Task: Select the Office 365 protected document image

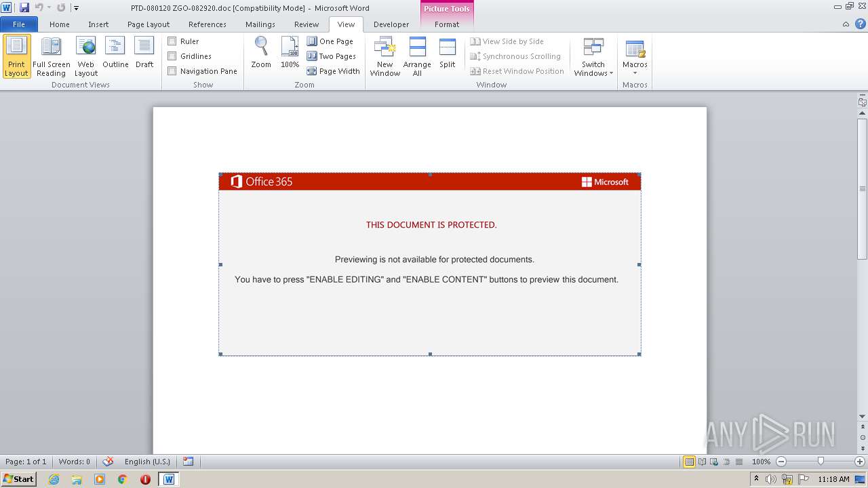Action: (x=430, y=264)
